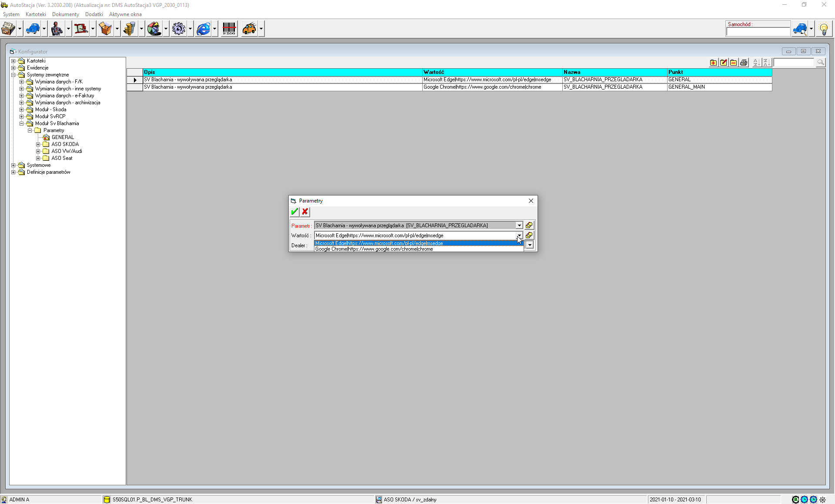Click the barcode scanner toolbar icon
Screen dimensions: 835x504
pos(229,29)
